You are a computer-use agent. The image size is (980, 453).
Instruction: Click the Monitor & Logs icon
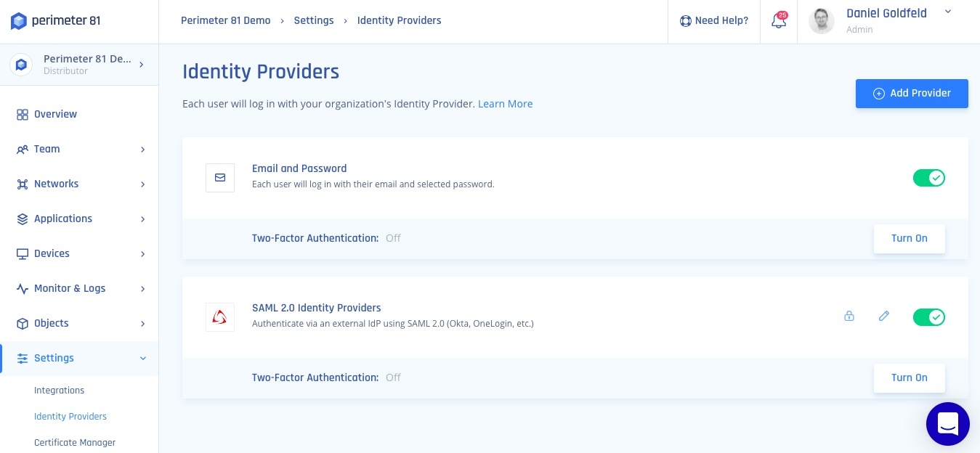click(x=23, y=289)
